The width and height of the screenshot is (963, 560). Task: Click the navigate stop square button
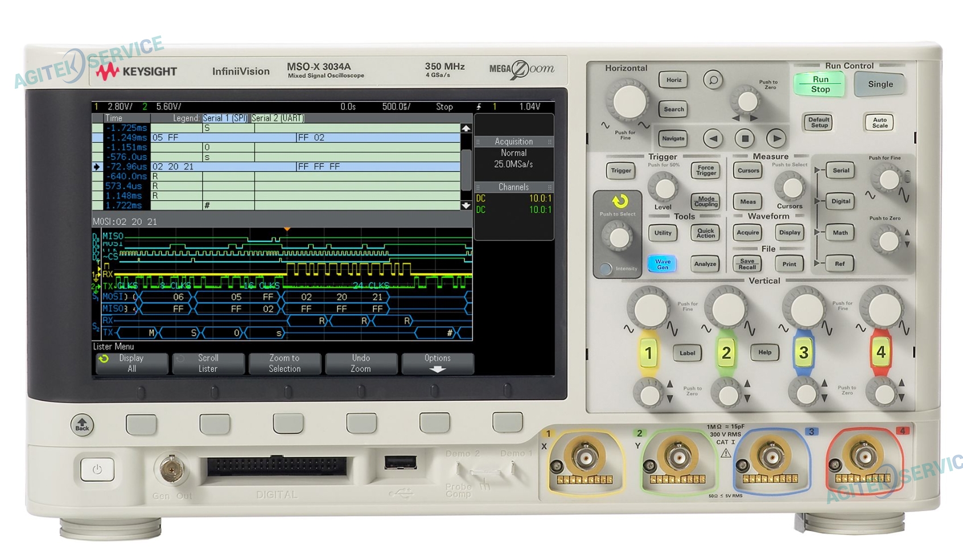pyautogui.click(x=744, y=138)
